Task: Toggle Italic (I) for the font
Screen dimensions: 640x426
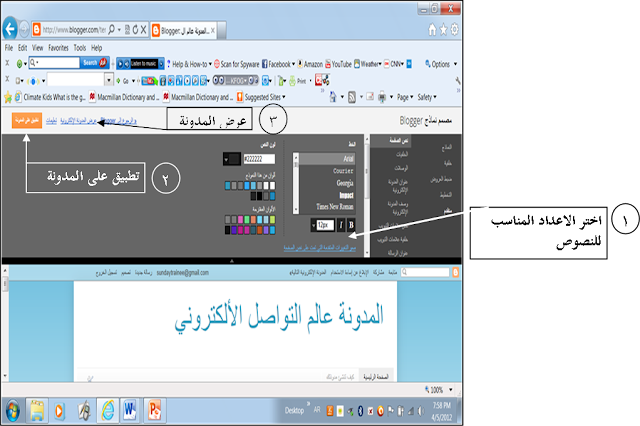Action: click(x=341, y=225)
